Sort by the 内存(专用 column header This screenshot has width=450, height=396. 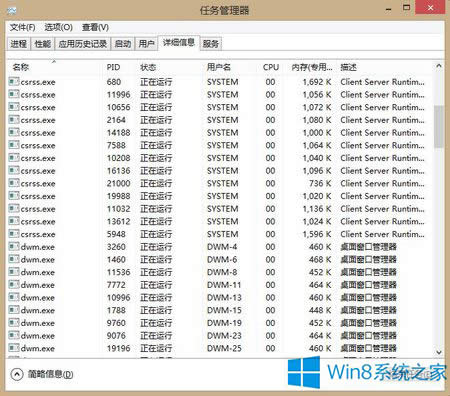pos(311,67)
